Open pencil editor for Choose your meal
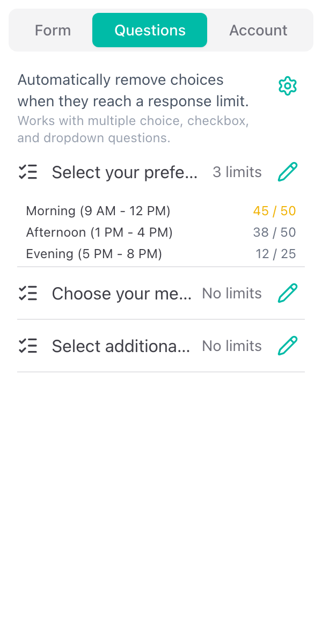 [288, 293]
